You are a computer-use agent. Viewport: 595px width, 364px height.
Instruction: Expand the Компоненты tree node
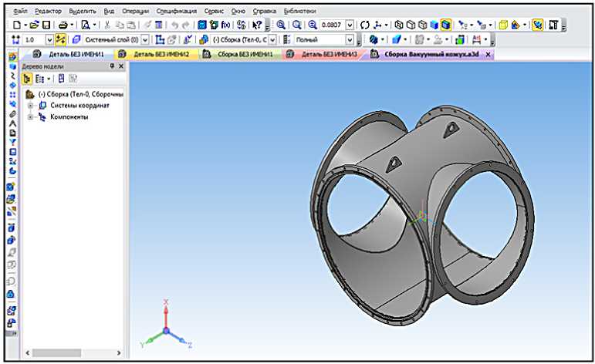30,117
